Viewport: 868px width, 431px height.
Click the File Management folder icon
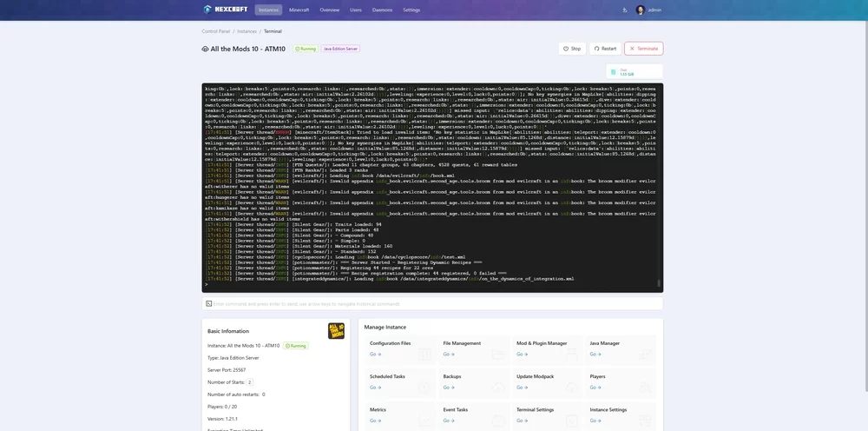(497, 354)
